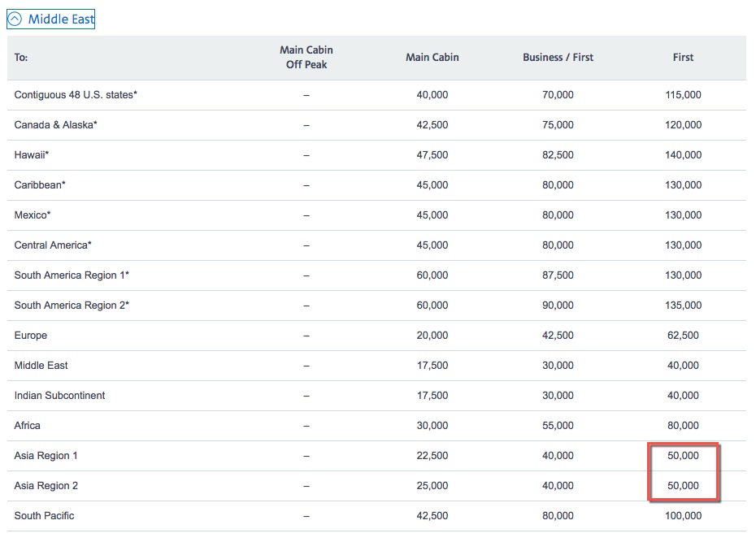
Task: Select the Hawaii destination row label
Action: [32, 154]
